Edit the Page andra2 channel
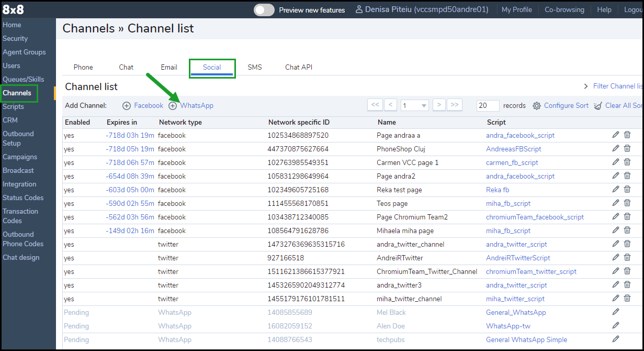Screen dimensions: 644x351 coord(616,175)
